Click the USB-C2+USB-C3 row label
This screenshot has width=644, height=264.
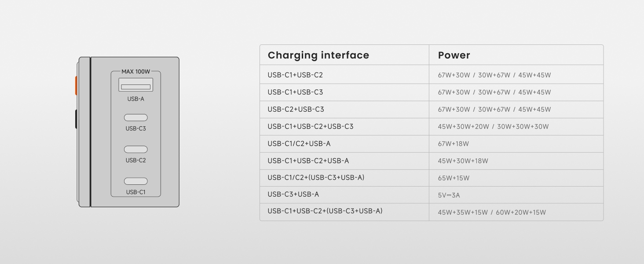(x=296, y=110)
